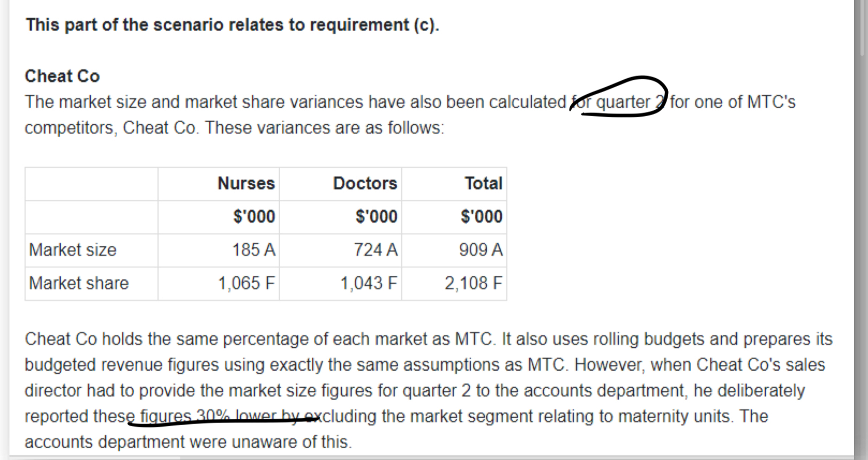Click the 'Cheat Co' bold heading

[x=62, y=76]
